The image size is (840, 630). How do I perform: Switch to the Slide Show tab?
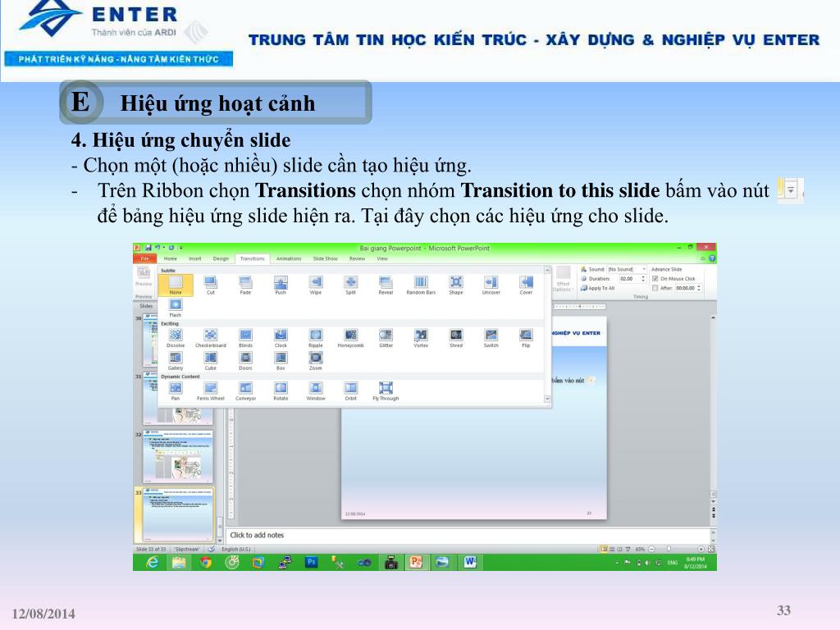coord(325,258)
